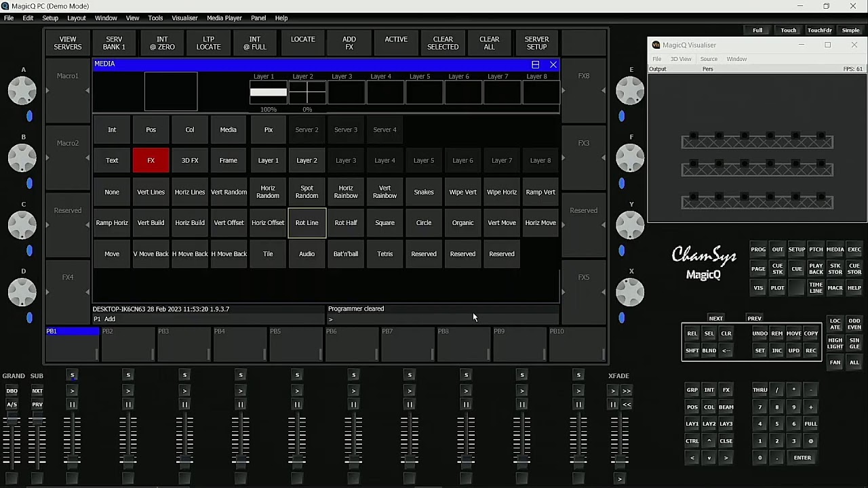Click the up arrow cursor key
Image resolution: width=868 pixels, height=488 pixels.
point(709,441)
